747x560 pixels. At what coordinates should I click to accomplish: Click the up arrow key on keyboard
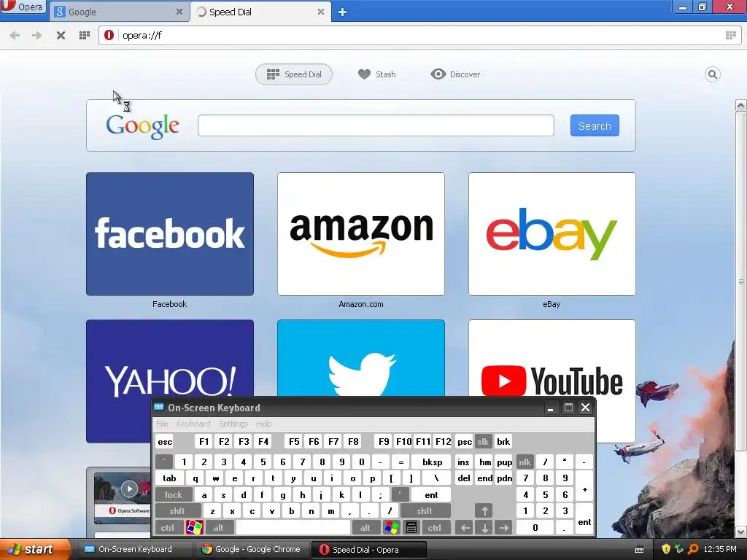484,511
